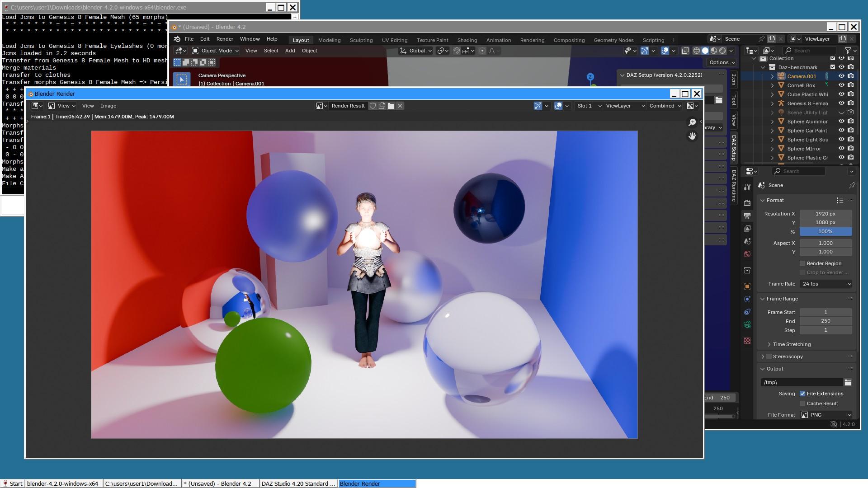
Task: Expand the Time Stretching section
Action: [x=791, y=344]
